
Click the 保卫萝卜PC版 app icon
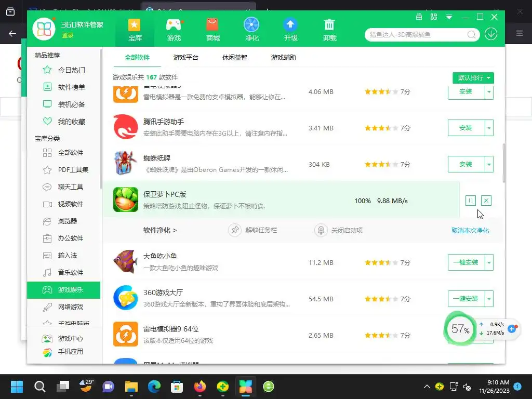[x=126, y=199]
